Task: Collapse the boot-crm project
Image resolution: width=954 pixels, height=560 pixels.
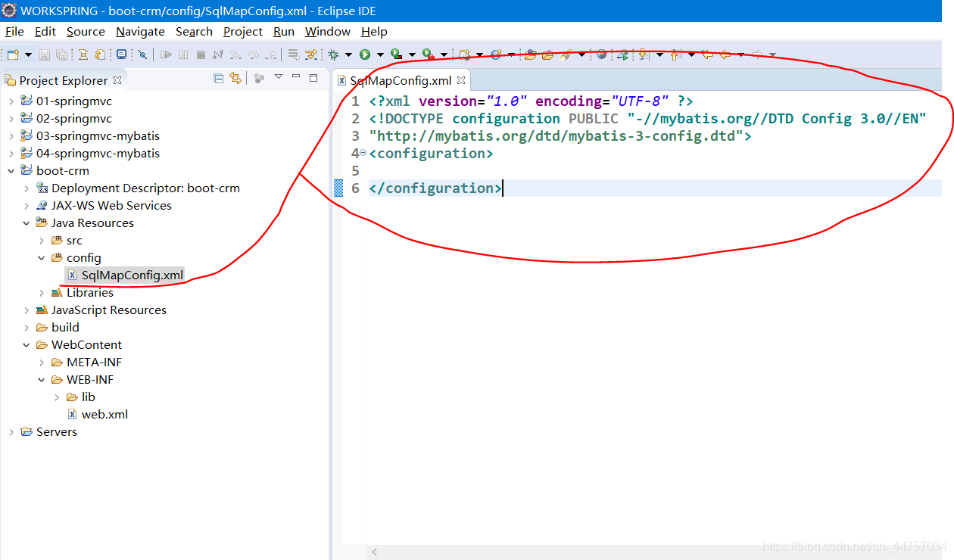Action: (11, 170)
